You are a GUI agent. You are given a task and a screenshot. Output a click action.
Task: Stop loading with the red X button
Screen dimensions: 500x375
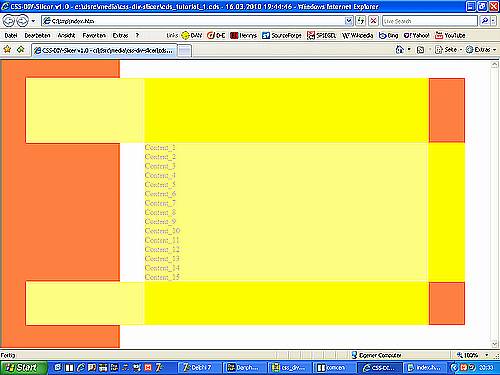tap(373, 21)
